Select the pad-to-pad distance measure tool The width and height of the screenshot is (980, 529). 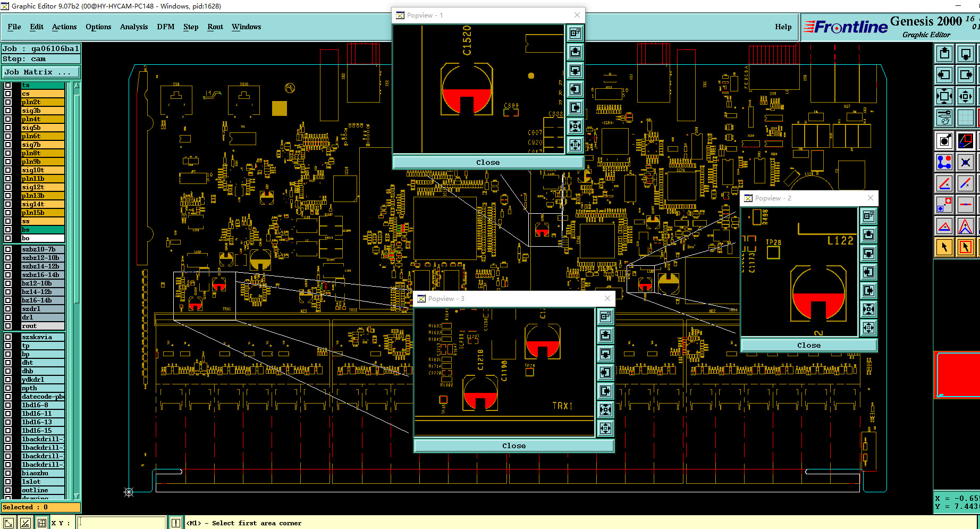[x=944, y=204]
